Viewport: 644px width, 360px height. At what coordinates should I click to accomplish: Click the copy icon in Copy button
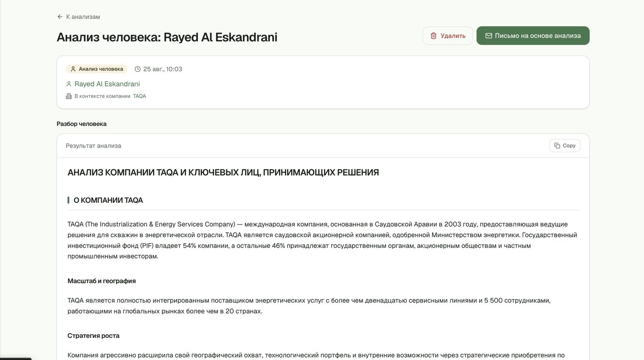point(557,146)
